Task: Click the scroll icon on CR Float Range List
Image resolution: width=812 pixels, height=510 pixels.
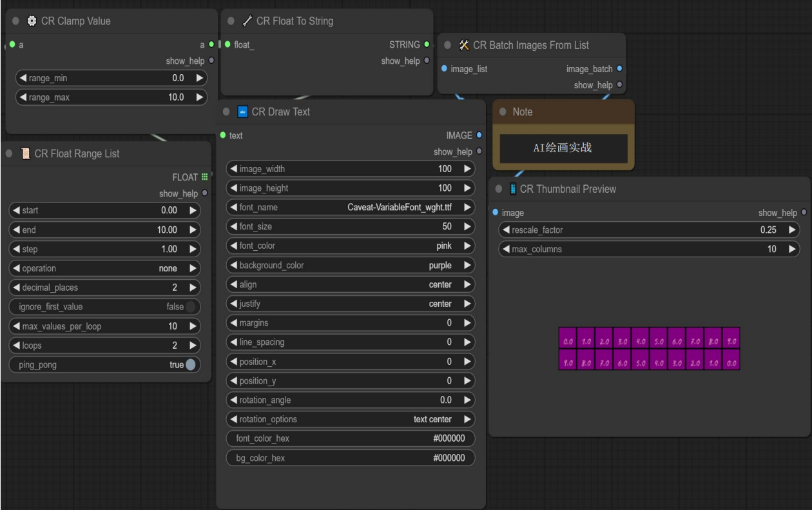Action: click(26, 154)
